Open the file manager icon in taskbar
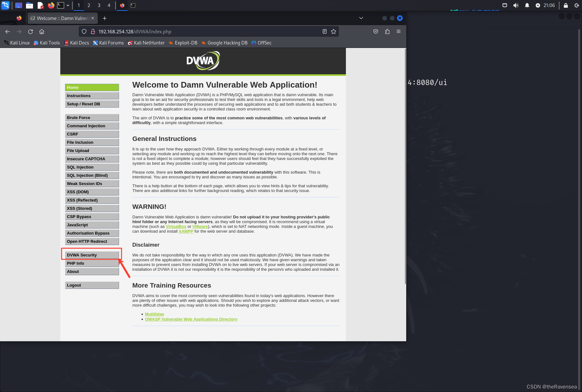Viewport: 582px width, 392px height. [x=30, y=5]
